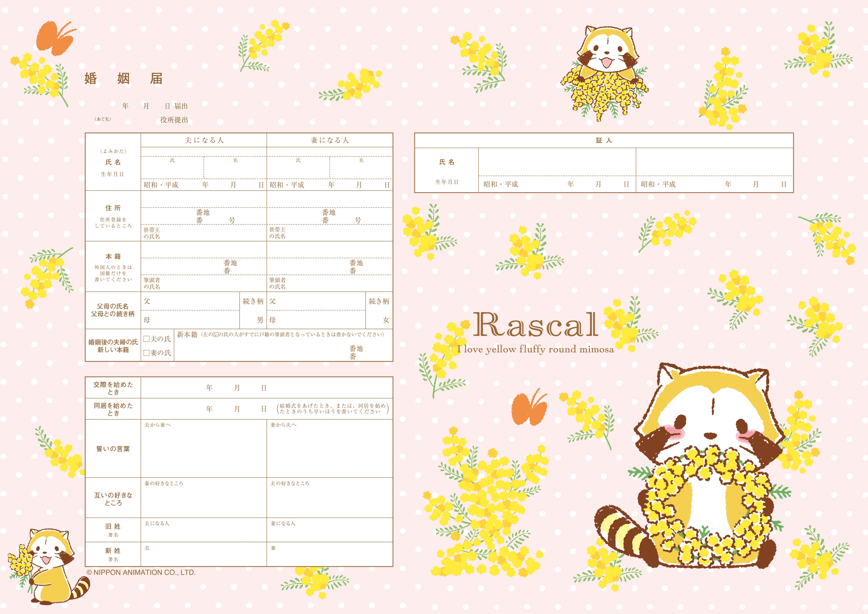
Task: Check the 夫の氏 checkbox
Action: [x=147, y=339]
